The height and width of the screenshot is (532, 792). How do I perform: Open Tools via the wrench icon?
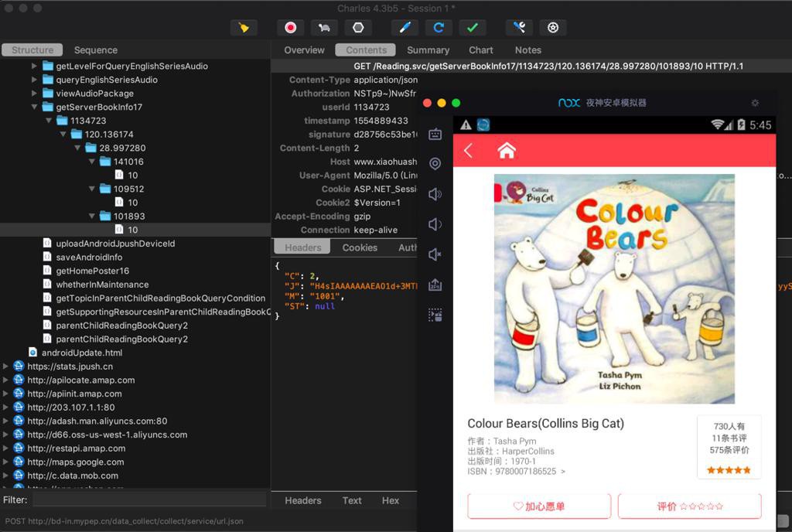[x=519, y=28]
